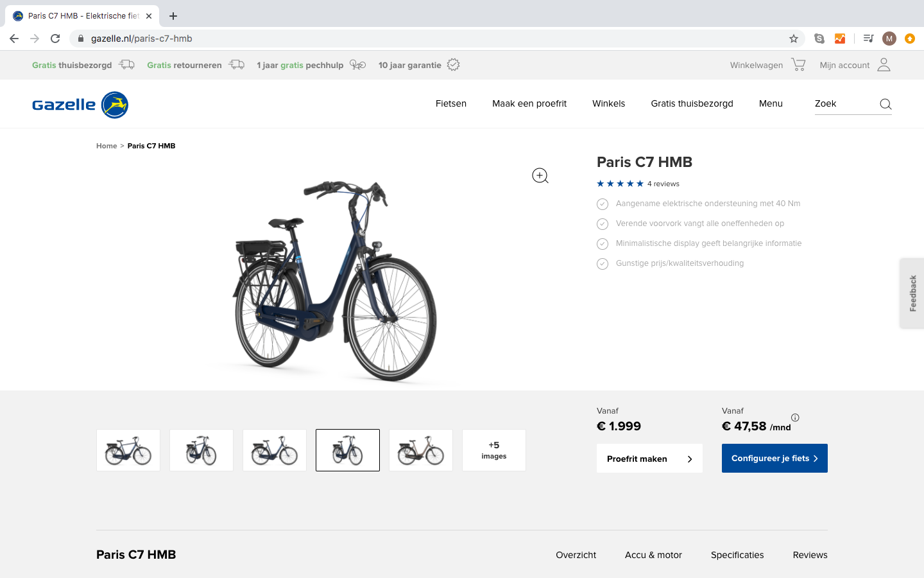This screenshot has height=578, width=924.
Task: Click the site padlock icon
Action: (80, 39)
